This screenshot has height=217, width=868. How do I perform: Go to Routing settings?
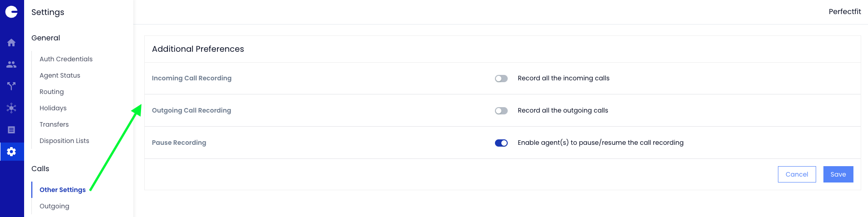(x=52, y=92)
